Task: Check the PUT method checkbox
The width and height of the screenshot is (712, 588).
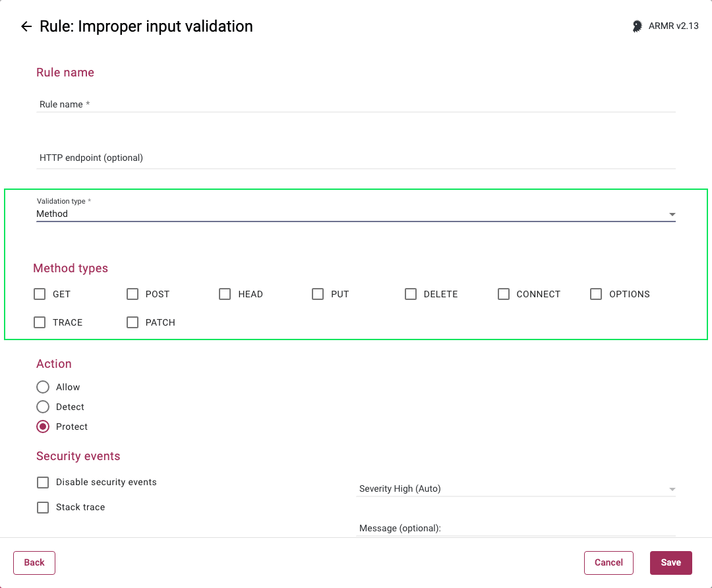Action: click(318, 294)
